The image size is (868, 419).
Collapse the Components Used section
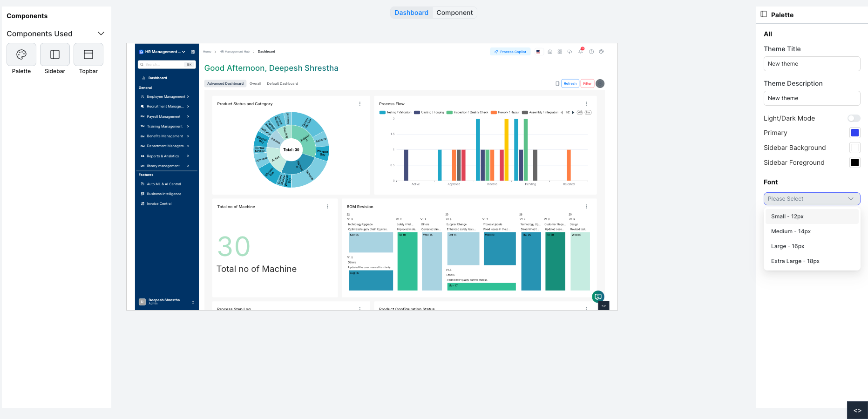pyautogui.click(x=101, y=34)
